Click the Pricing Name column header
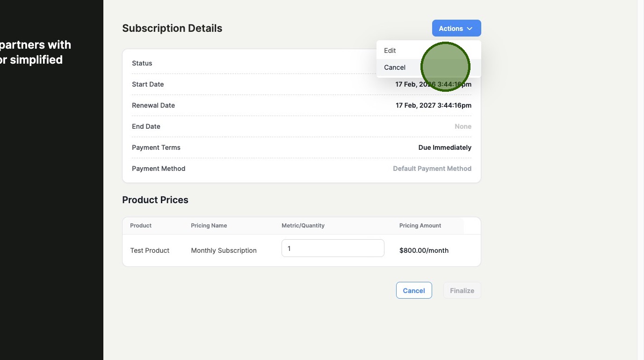Image resolution: width=644 pixels, height=360 pixels. tap(209, 226)
